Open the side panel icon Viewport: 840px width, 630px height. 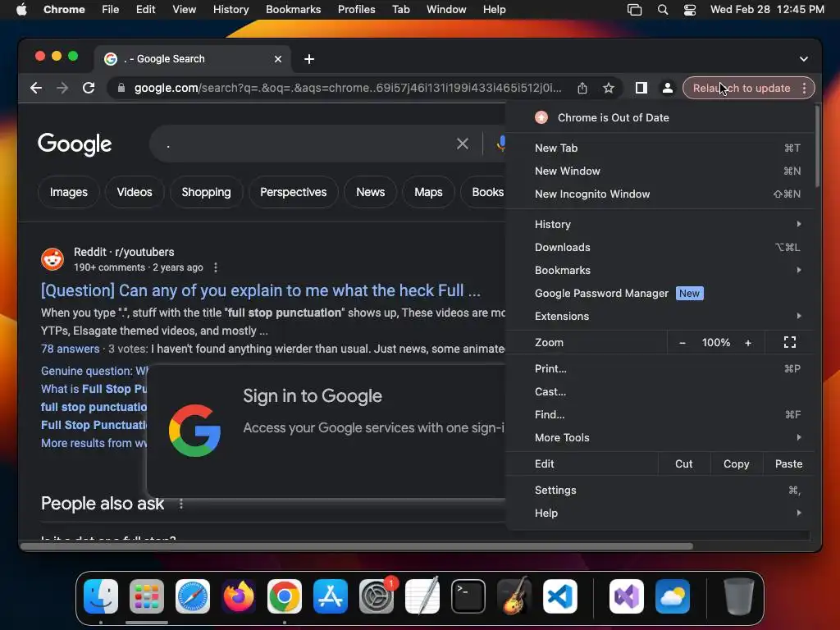tap(641, 88)
